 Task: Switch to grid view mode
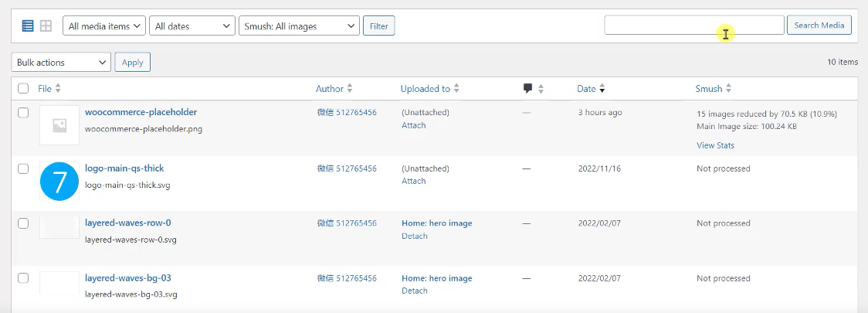coord(46,26)
